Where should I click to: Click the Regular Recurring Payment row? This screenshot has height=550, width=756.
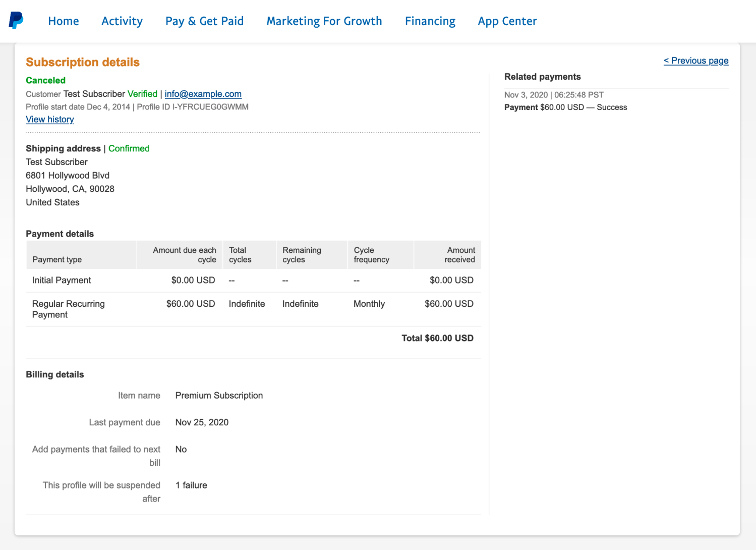[68, 309]
